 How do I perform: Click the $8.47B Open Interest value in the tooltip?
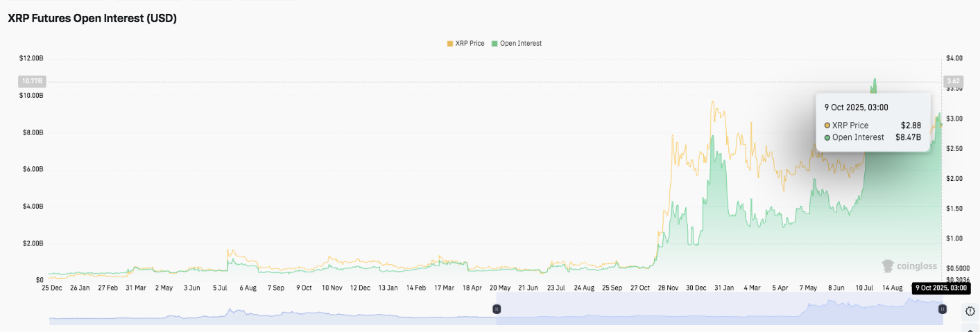tap(908, 137)
